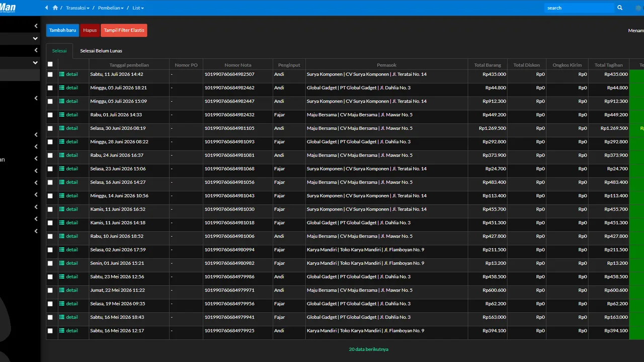644x362 pixels.
Task: Click the Nomor PO column header
Action: click(186, 65)
